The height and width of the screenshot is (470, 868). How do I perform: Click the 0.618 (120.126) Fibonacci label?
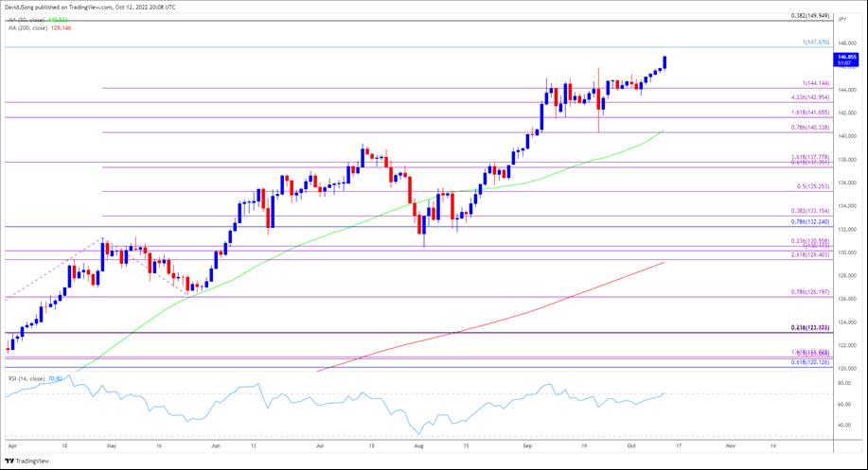point(810,361)
